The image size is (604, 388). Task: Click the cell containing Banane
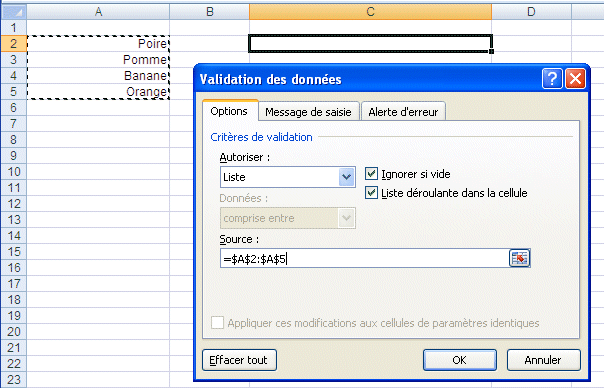point(98,76)
